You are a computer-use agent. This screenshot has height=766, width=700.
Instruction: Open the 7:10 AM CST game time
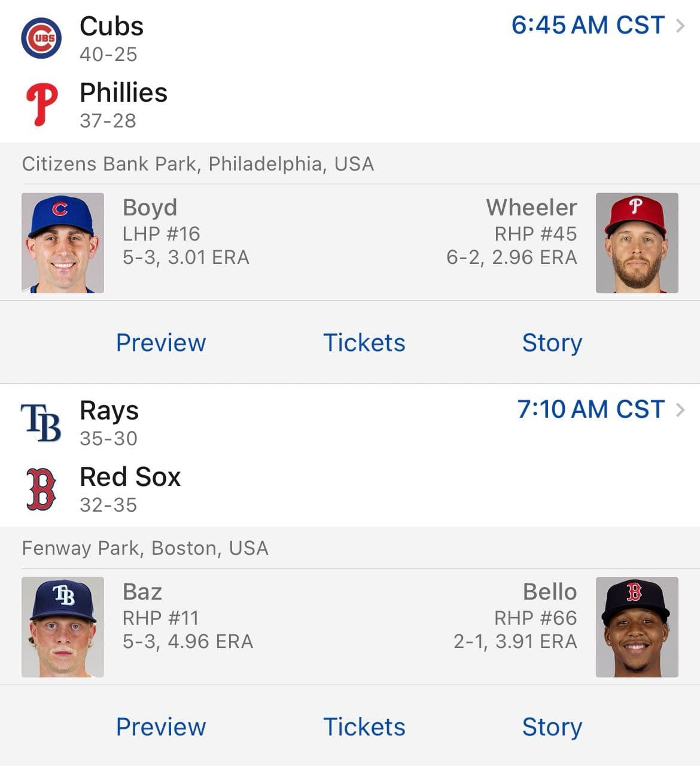(591, 410)
